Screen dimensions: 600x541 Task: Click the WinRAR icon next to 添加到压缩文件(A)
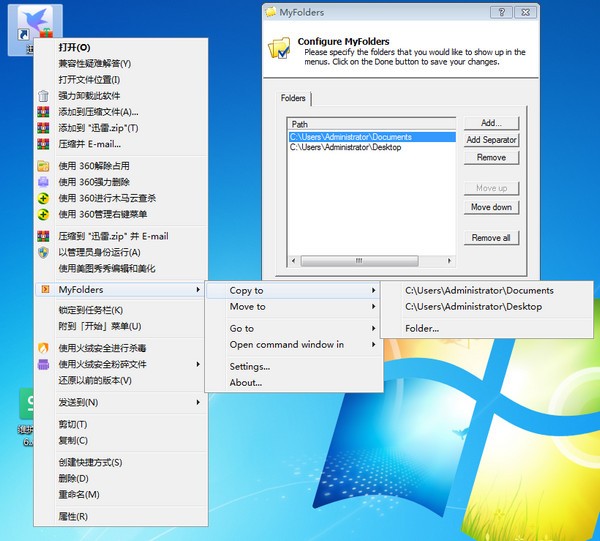click(43, 112)
